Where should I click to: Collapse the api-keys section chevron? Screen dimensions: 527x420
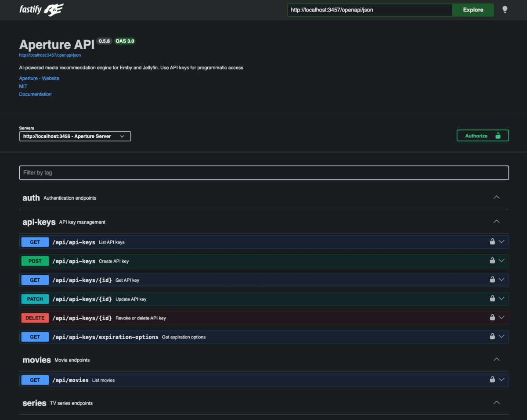click(496, 222)
